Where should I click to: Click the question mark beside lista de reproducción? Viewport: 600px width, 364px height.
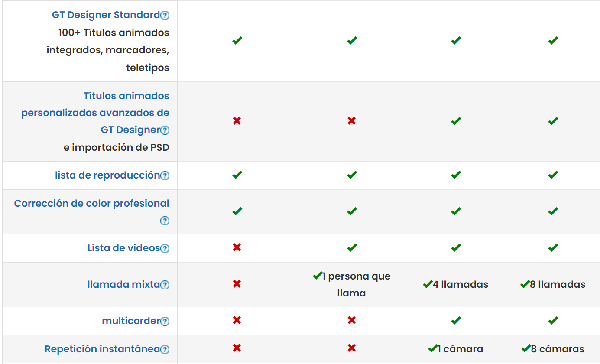[165, 176]
